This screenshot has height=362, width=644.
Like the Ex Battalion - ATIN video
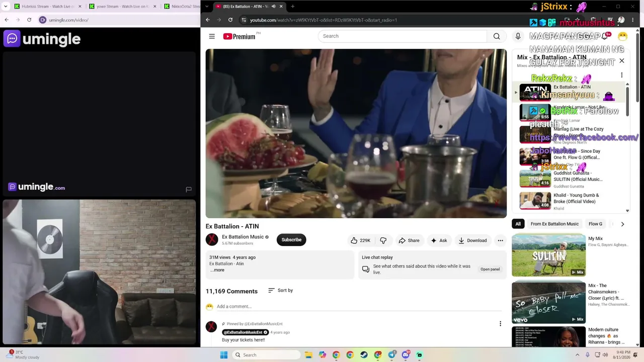click(x=360, y=240)
